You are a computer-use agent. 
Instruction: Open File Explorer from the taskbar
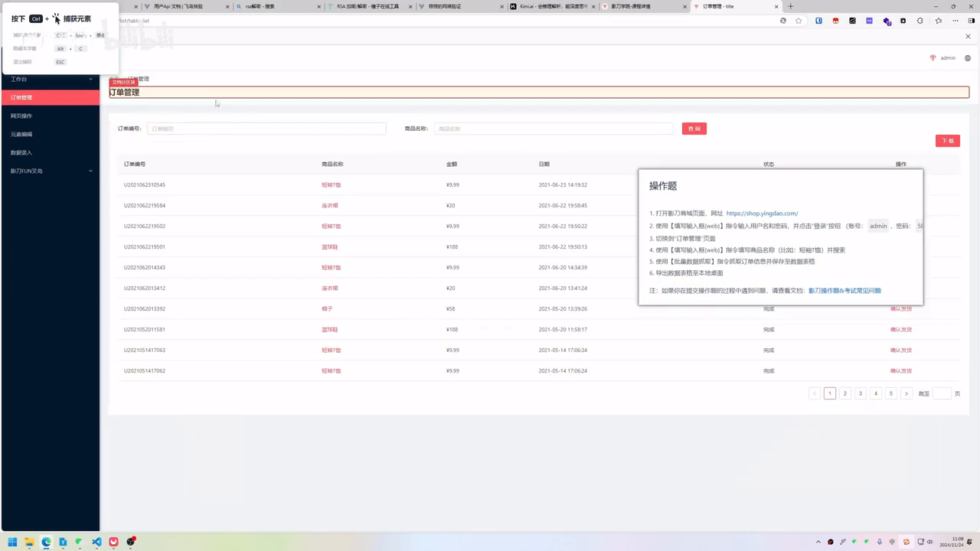[x=29, y=542]
